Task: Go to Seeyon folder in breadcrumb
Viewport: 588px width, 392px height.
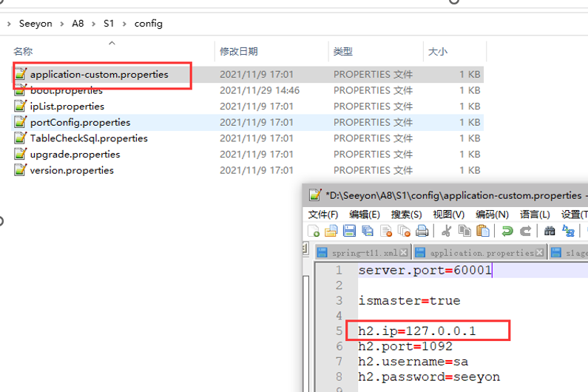Action: (x=36, y=24)
